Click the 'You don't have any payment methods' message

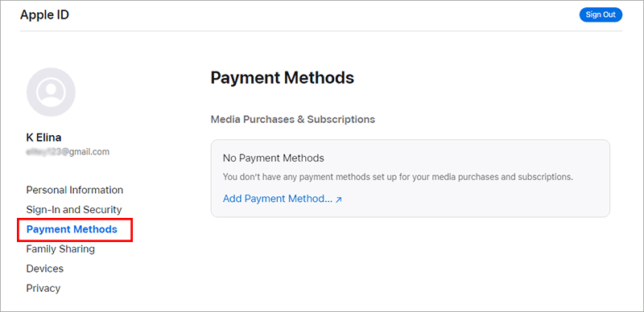[x=398, y=178]
